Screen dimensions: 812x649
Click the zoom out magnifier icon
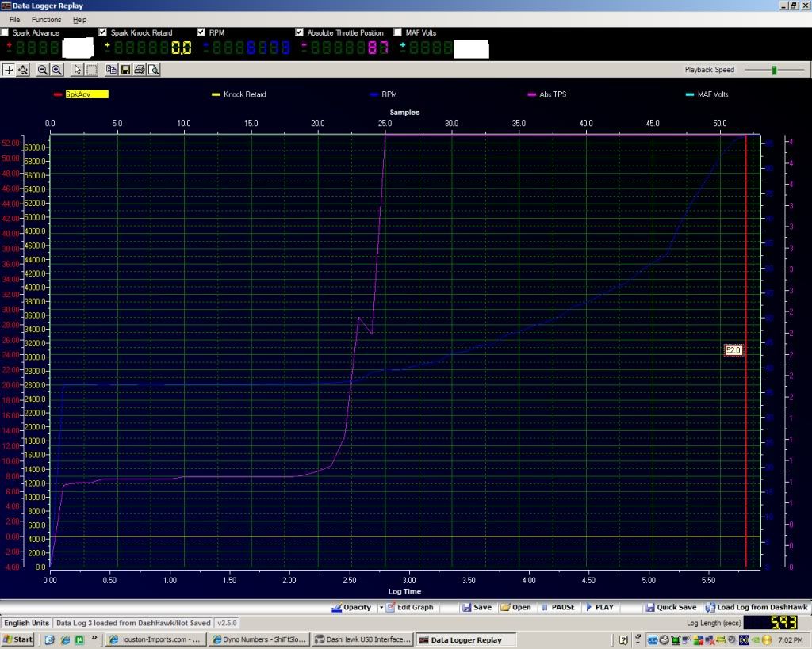[43, 70]
